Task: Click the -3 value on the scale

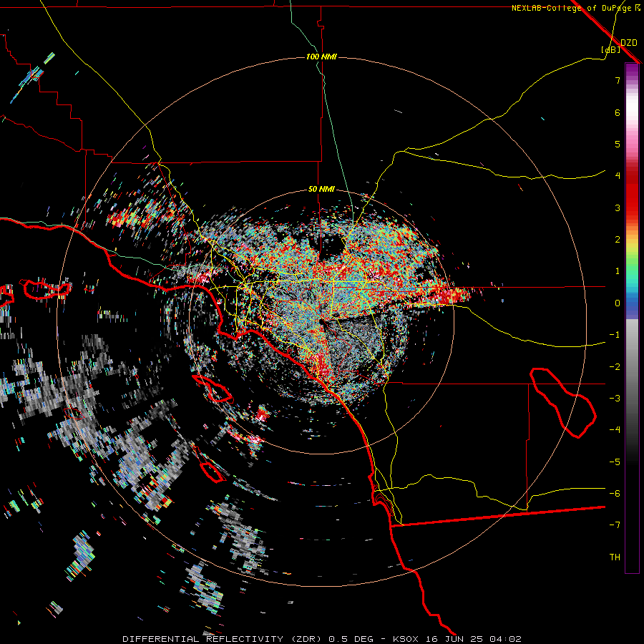Action: (x=615, y=399)
